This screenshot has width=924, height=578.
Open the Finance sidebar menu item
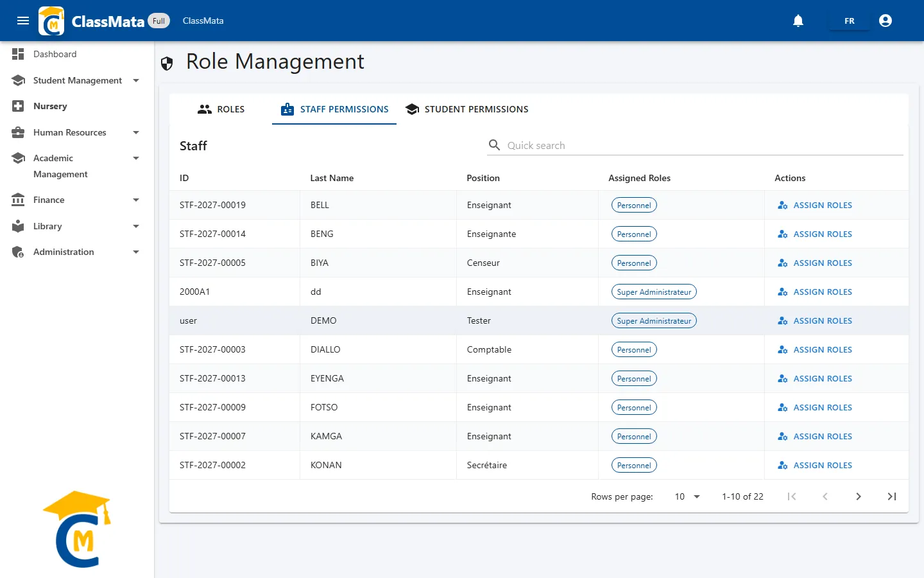pos(77,200)
